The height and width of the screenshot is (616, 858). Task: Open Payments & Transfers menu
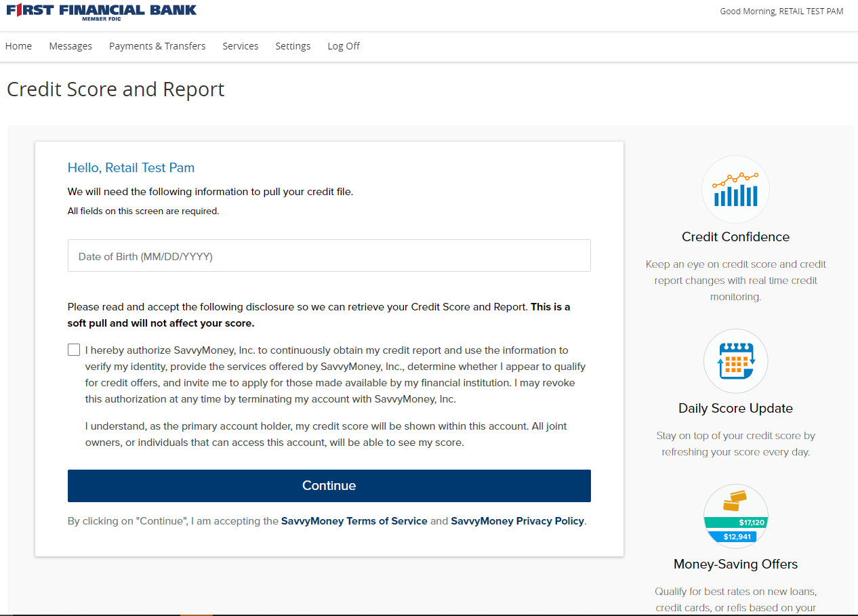[157, 46]
